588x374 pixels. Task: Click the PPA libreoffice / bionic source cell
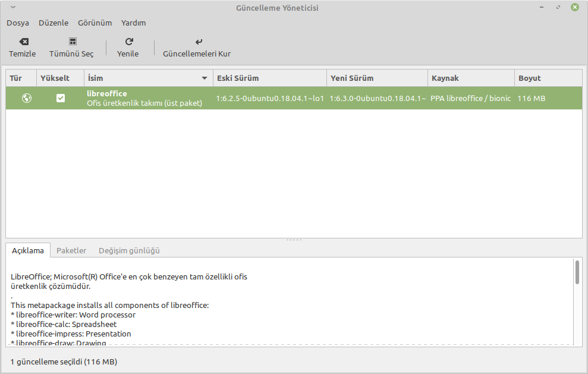tap(471, 98)
